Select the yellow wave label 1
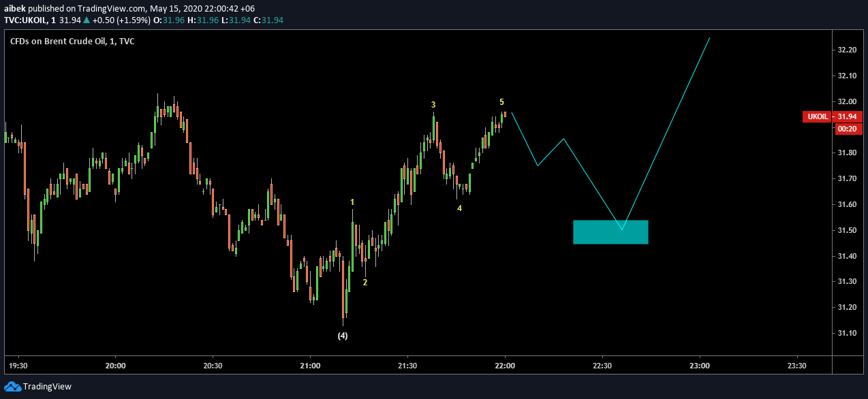868x399 pixels. pos(352,202)
